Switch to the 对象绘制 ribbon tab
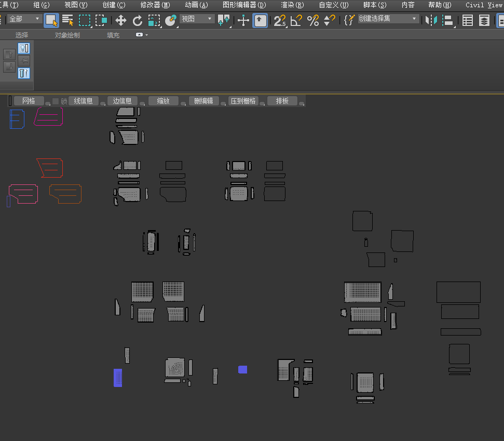 (67, 35)
